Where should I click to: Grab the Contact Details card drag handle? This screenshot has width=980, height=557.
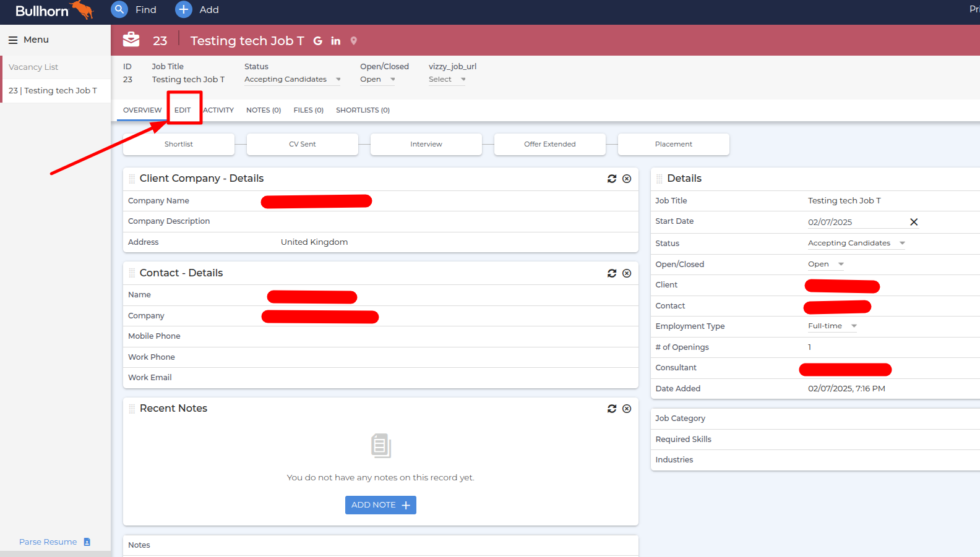(x=132, y=273)
